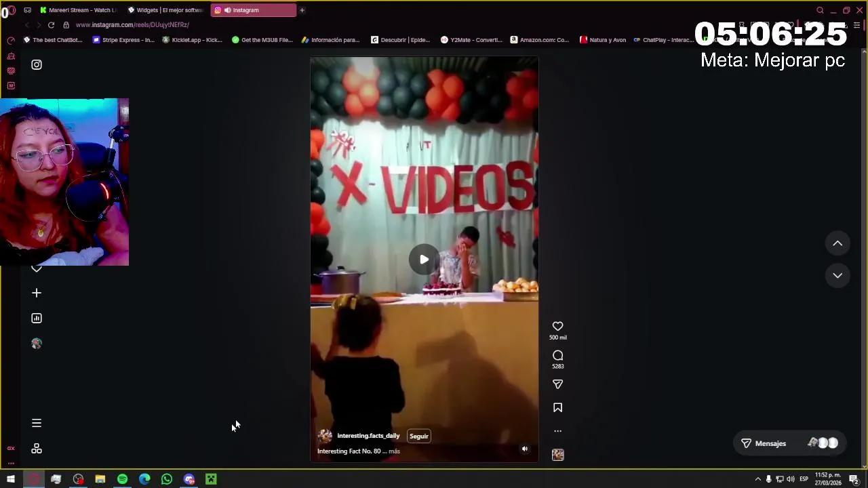Screen dimensions: 868x488
Task: Click the instagram.com address bar
Action: click(x=132, y=25)
